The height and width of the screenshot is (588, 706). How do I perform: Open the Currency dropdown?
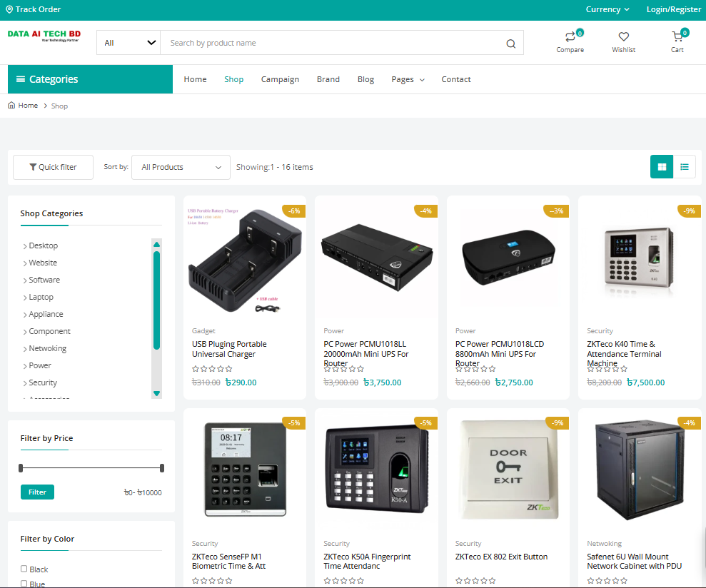click(607, 9)
